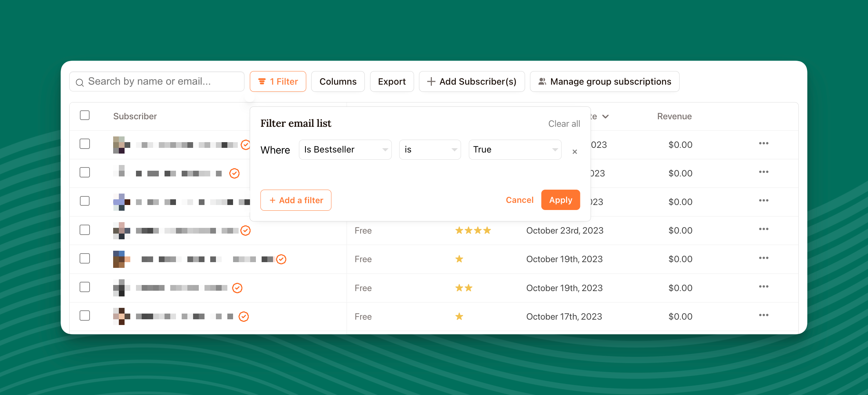Viewport: 868px width, 395px height.
Task: Click the Export button
Action: point(392,81)
